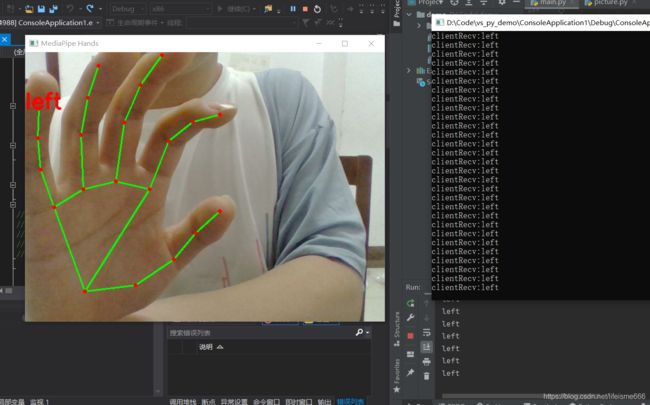Viewport: 650px width, 405px height.
Task: Open the Project side tool window in PyCharm
Action: [397, 14]
